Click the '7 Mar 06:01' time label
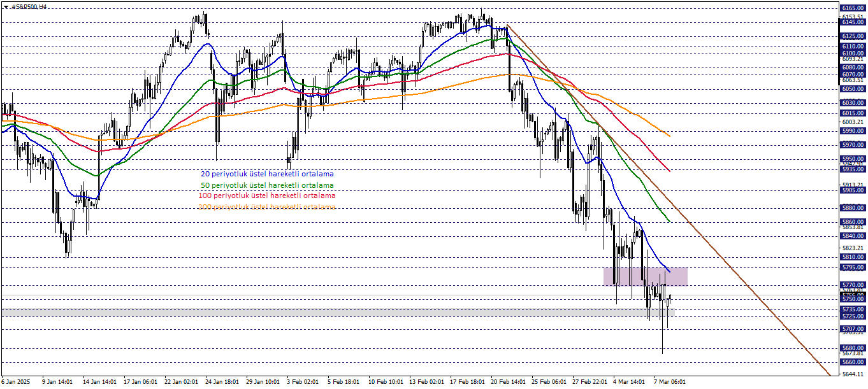The height and width of the screenshot is (389, 868). tap(670, 382)
